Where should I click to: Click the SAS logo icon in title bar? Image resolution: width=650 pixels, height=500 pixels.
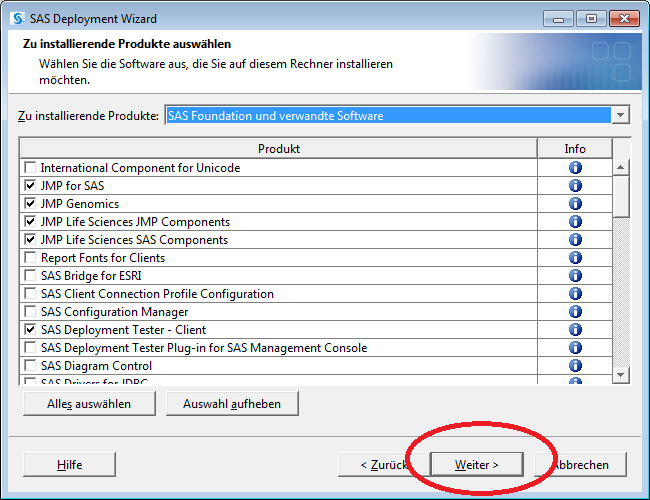[x=18, y=19]
